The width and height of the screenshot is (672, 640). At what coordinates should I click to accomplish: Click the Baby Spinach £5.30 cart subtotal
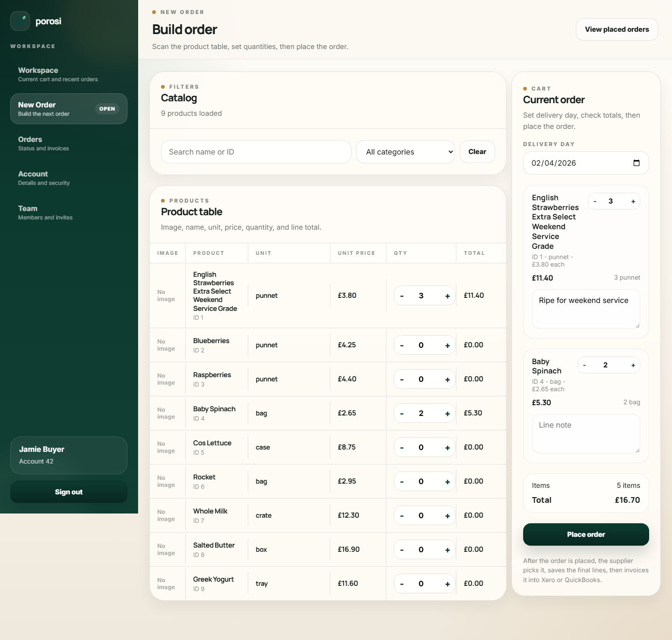pos(541,402)
